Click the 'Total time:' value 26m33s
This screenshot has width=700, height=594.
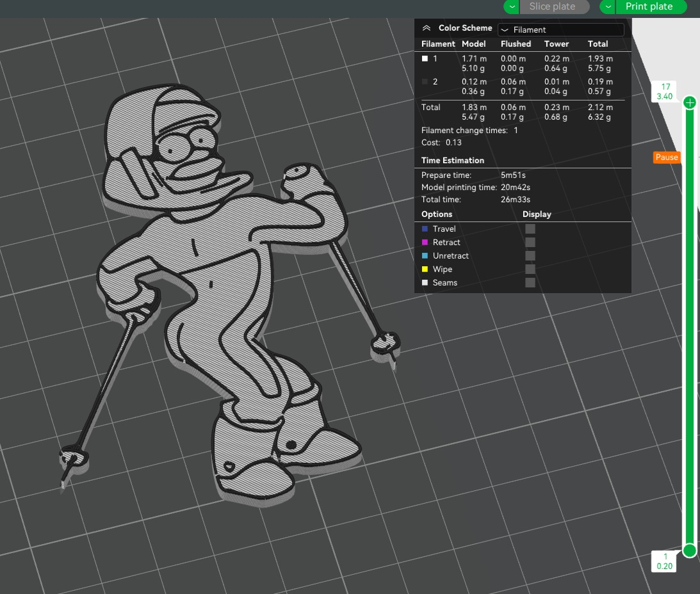516,200
